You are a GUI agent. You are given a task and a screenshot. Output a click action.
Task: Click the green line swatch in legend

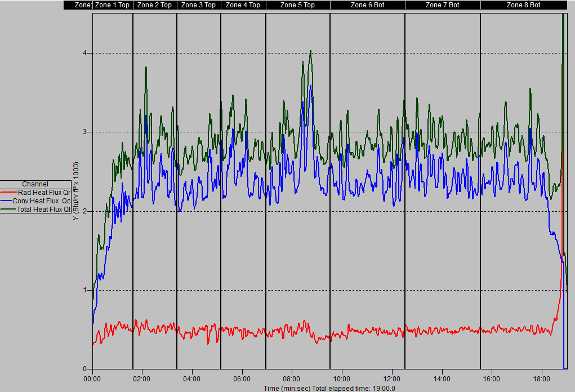8,208
